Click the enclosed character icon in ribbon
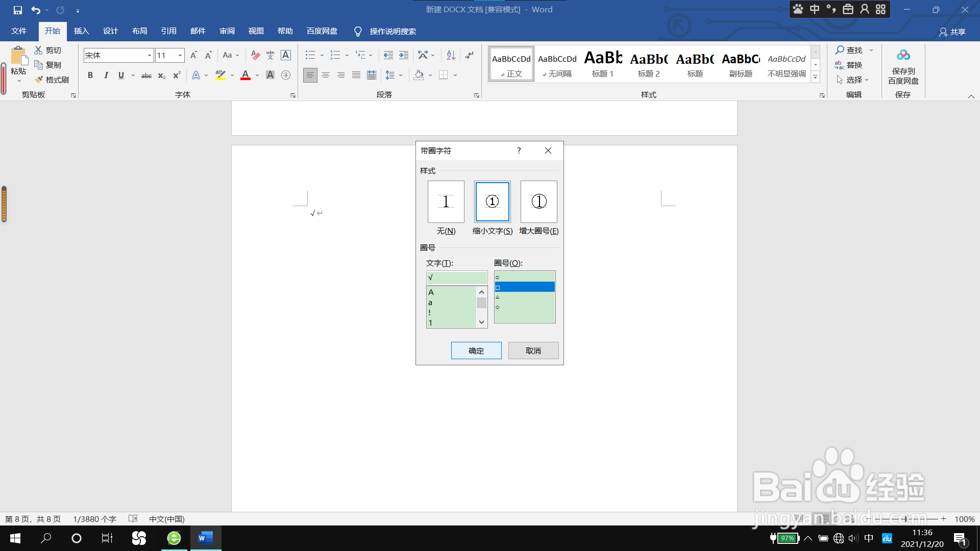Screen dimensions: 980x551 pyautogui.click(x=286, y=76)
